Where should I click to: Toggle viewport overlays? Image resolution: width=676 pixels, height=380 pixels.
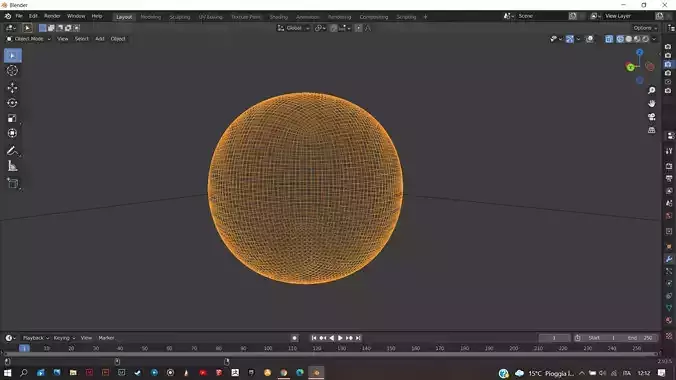point(590,39)
